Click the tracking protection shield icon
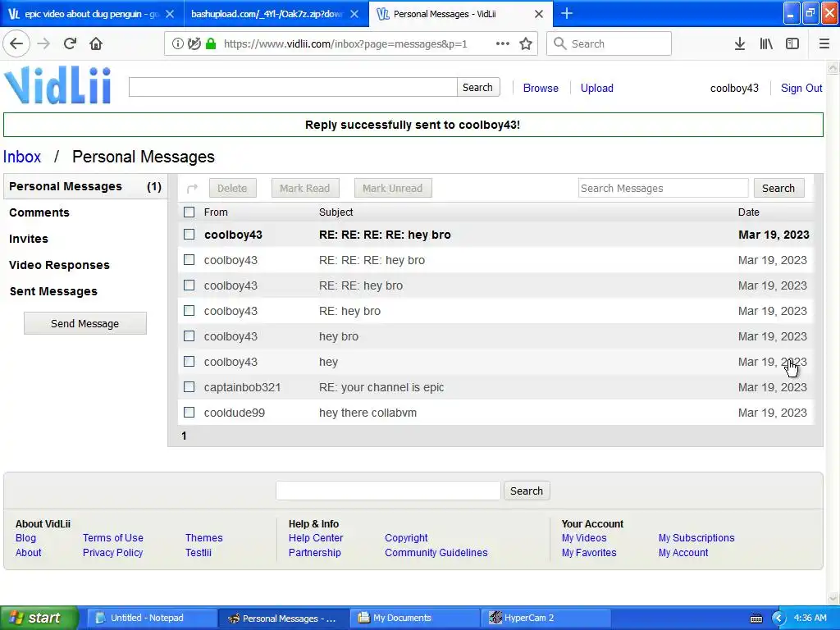Viewport: 840px width, 630px height. tap(194, 44)
